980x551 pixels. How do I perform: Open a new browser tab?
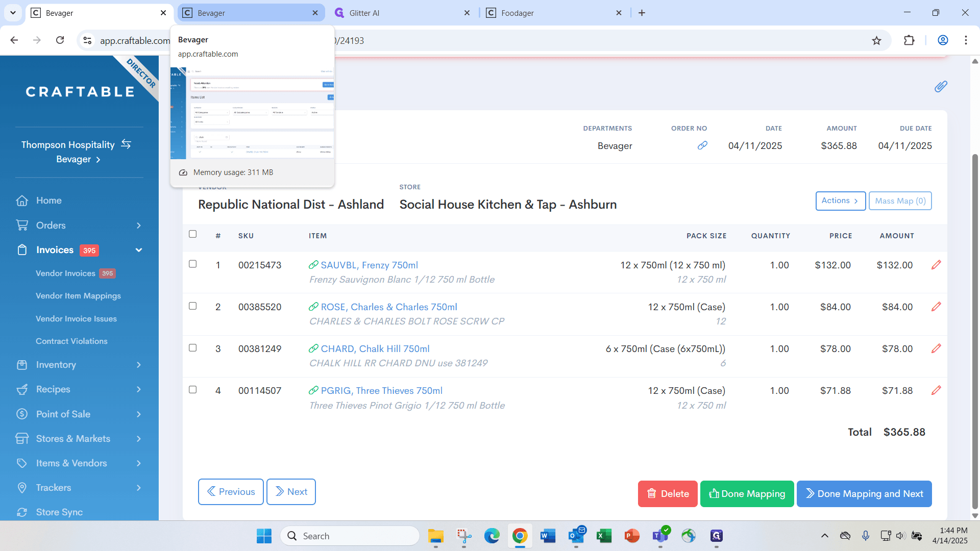[x=642, y=13]
